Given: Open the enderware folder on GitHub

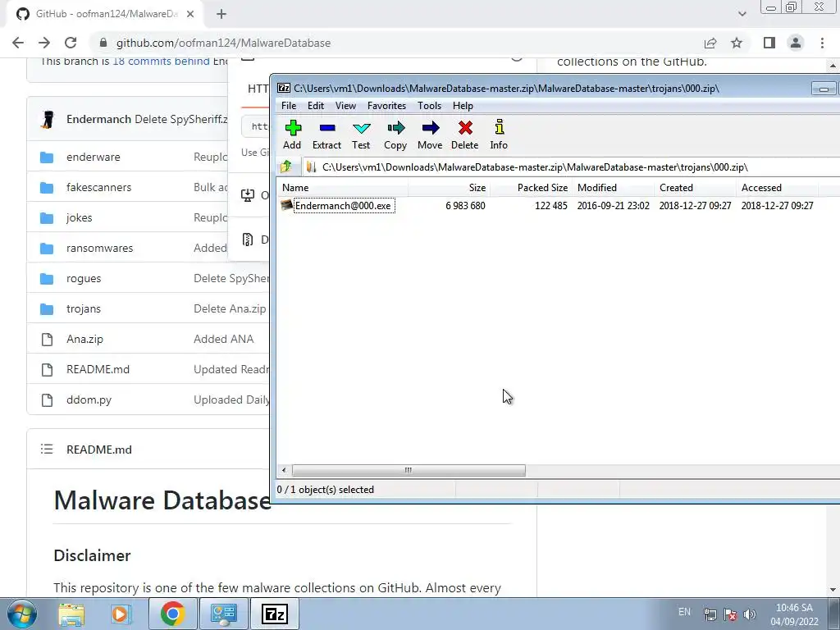Looking at the screenshot, I should [94, 157].
